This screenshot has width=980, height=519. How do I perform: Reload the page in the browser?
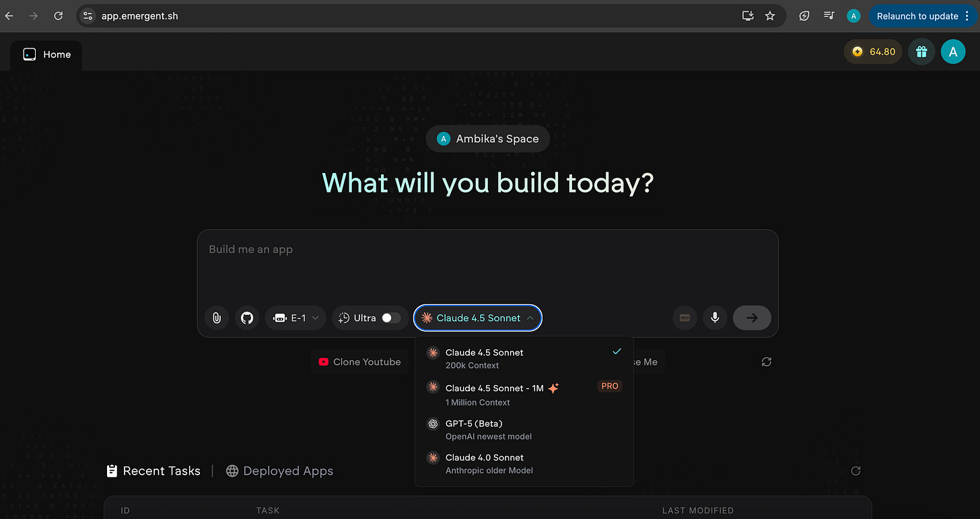tap(59, 15)
